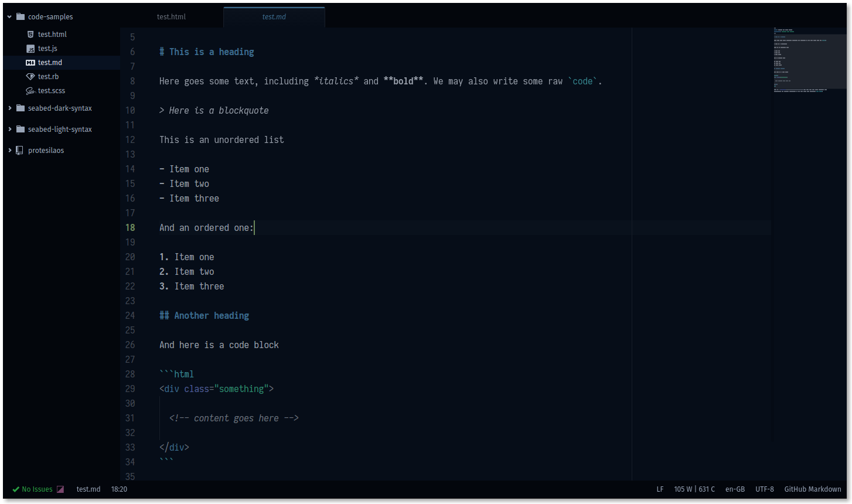Click the '> Here is a blockquote' line
This screenshot has height=504, width=852.
click(x=214, y=111)
